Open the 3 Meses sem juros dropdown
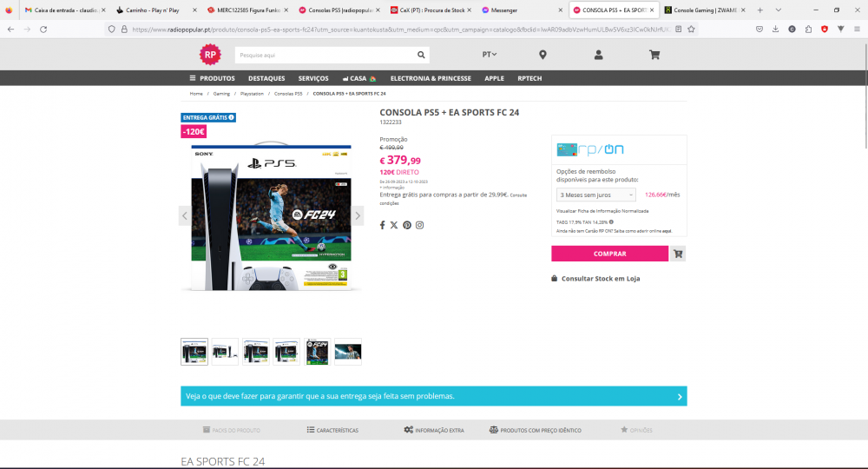 tap(595, 195)
